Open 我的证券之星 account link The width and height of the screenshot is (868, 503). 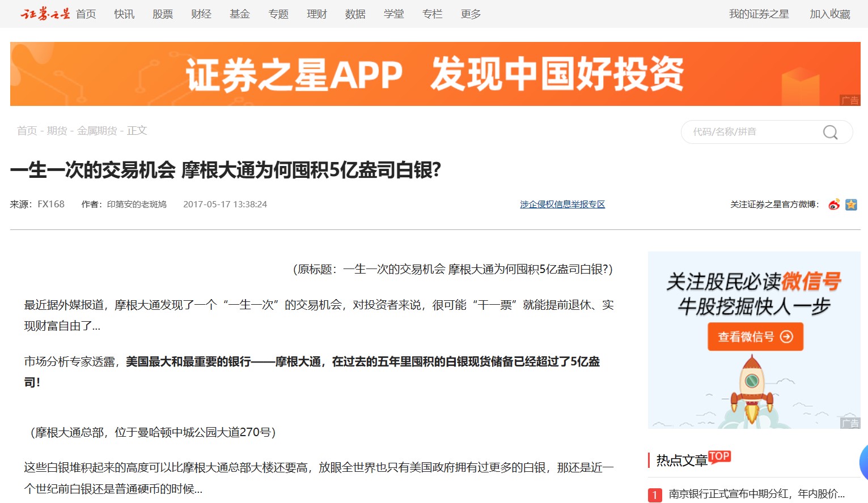[x=759, y=14]
